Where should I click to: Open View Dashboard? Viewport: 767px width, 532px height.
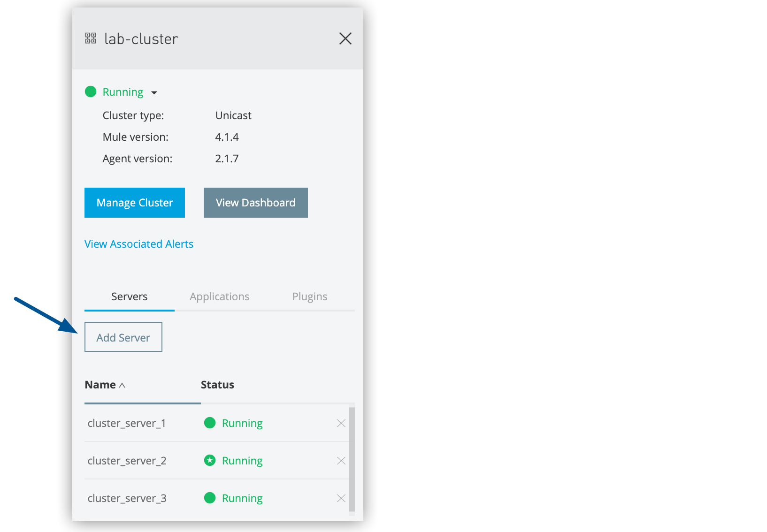pos(256,203)
